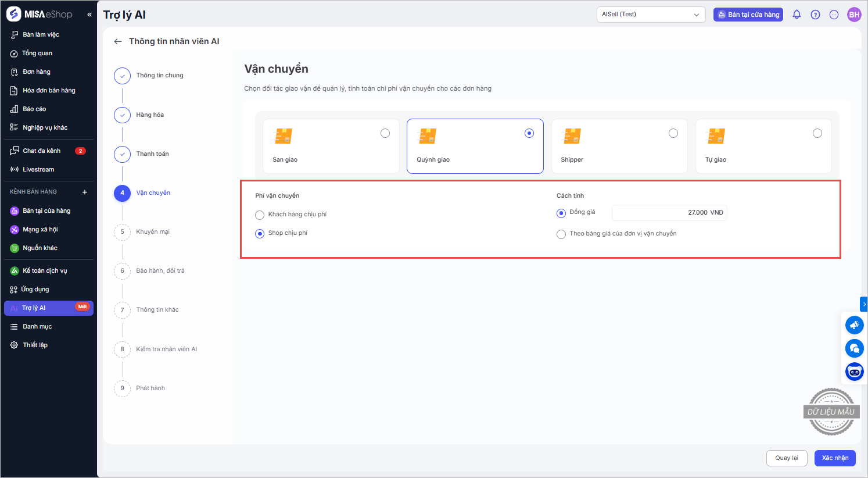The image size is (868, 478).
Task: Click the BH user avatar
Action: pos(853,15)
